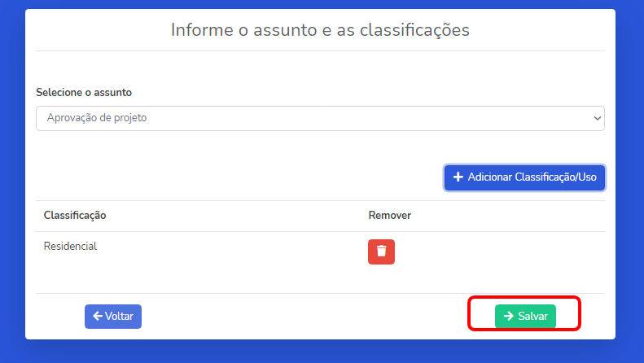This screenshot has height=363, width=644.
Task: Click the Classificação column header
Action: coord(75,216)
